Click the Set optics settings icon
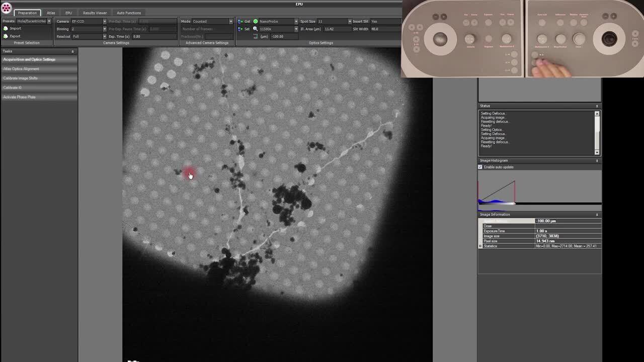Viewport: 644px width, 362px height. pos(240,29)
